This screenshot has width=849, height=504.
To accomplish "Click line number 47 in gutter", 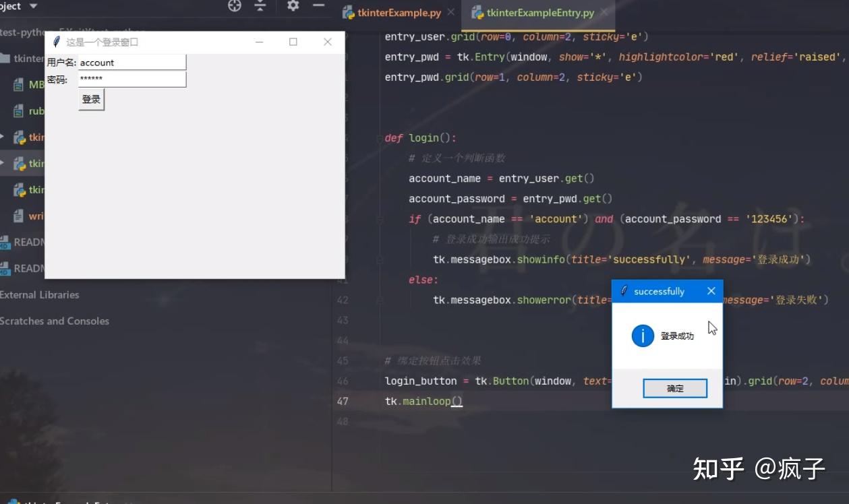I will (x=343, y=401).
